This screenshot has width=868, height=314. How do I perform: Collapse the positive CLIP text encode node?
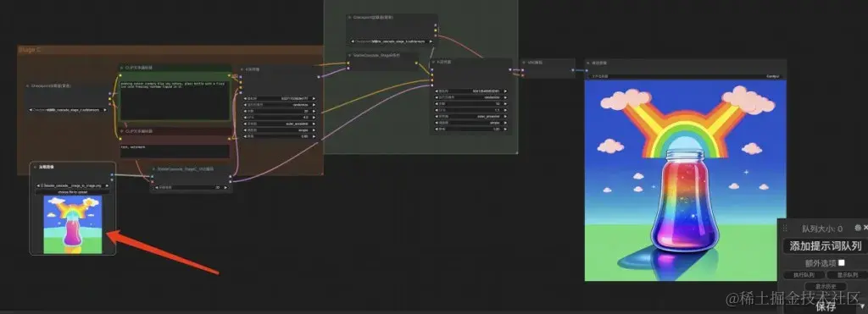pyautogui.click(x=122, y=68)
